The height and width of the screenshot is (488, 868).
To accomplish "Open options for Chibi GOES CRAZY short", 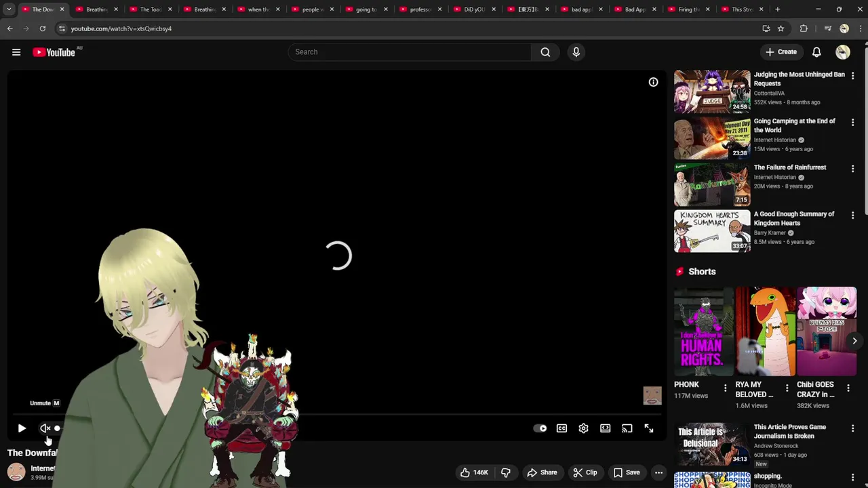I will pyautogui.click(x=848, y=388).
